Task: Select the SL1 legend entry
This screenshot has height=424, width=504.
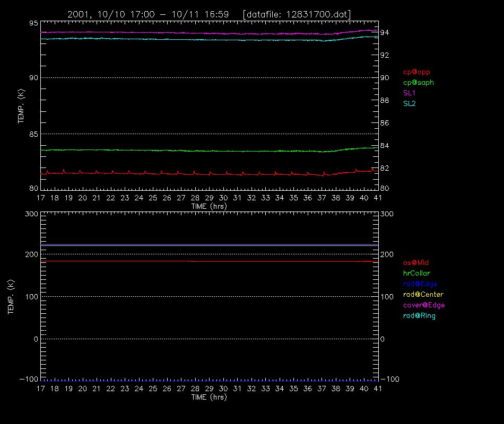Action: click(409, 93)
